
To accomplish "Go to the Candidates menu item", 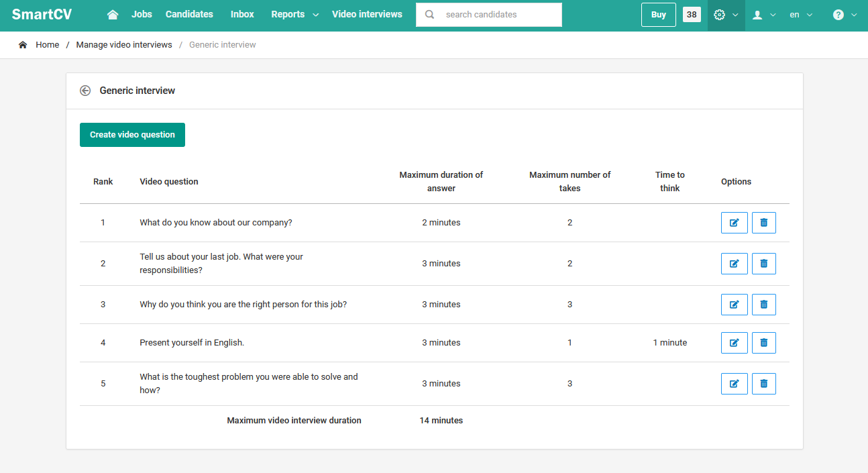I will click(189, 15).
